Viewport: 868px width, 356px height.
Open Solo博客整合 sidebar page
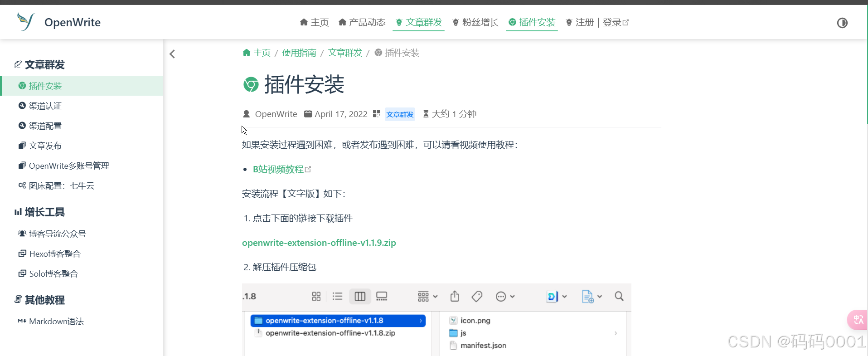point(82,273)
